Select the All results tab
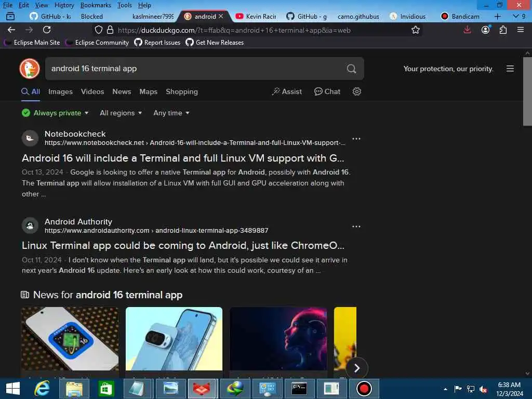 point(31,91)
